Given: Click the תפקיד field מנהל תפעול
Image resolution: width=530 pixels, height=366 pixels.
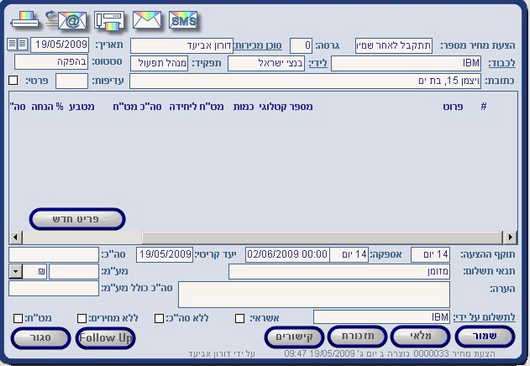Looking at the screenshot, I should (x=159, y=64).
